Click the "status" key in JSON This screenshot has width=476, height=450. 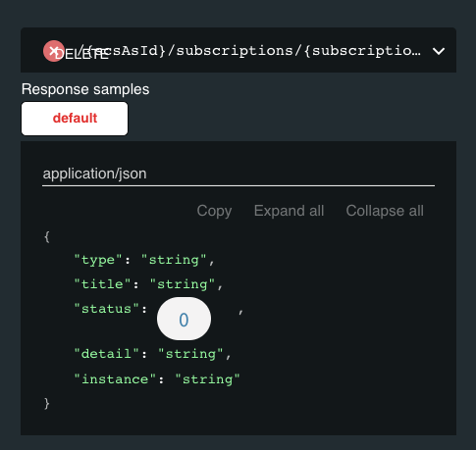tap(107, 309)
